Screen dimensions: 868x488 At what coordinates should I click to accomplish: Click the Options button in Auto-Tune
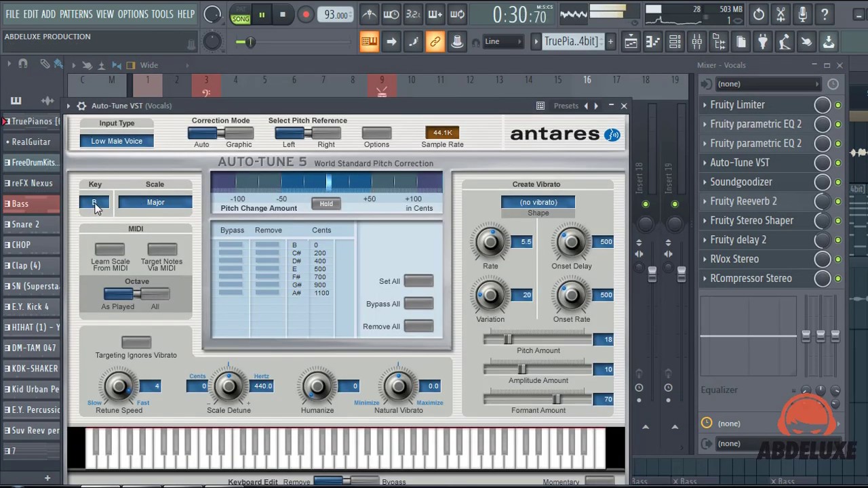coord(376,133)
